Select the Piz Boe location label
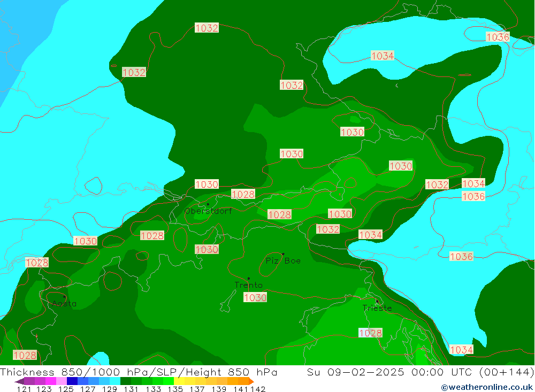Image resolution: width=535 pixels, height=392 pixels. [283, 260]
